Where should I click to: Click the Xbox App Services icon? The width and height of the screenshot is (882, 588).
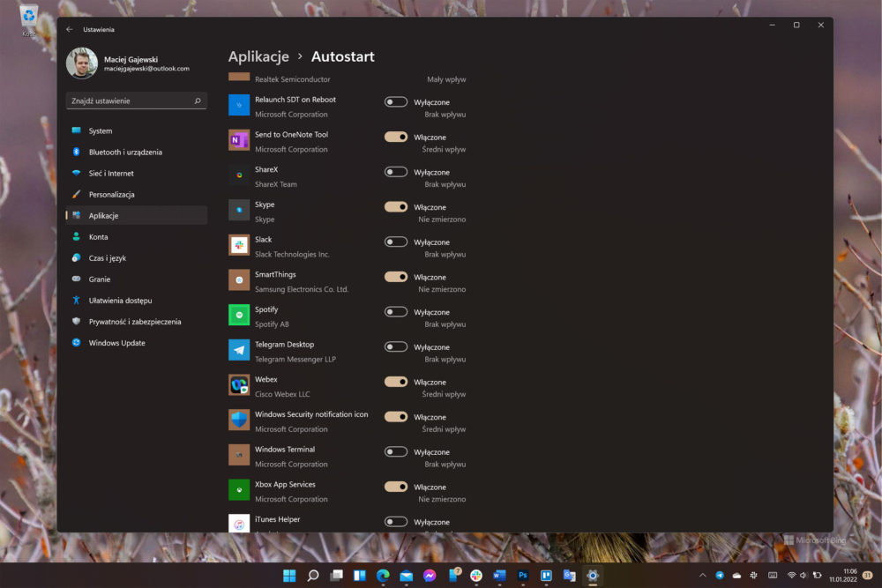(239, 489)
